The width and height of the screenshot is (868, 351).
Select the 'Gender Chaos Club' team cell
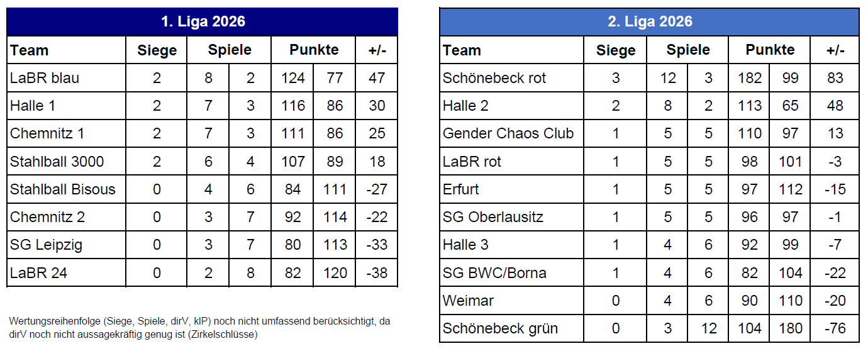point(508,133)
